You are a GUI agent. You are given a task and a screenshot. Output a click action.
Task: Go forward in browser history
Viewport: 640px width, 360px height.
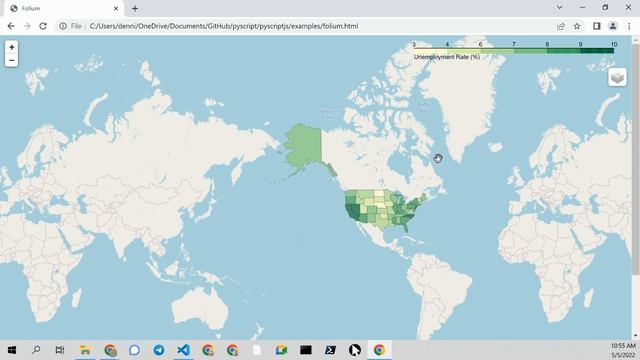[x=27, y=26]
